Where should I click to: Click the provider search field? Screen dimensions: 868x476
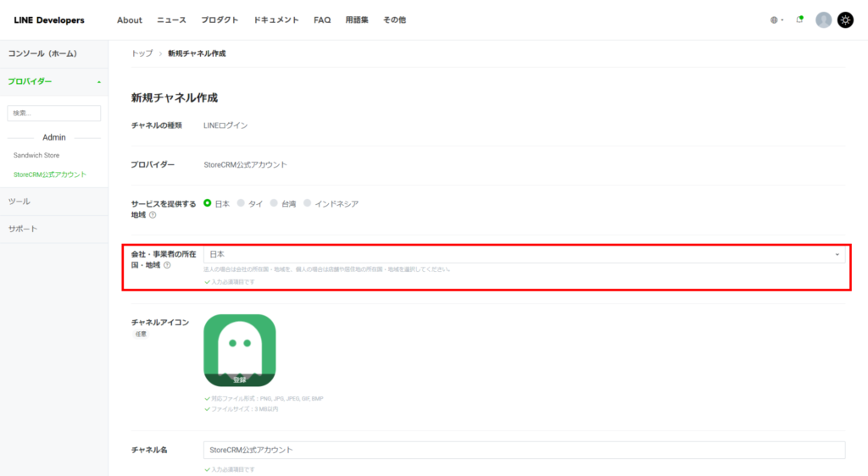54,113
